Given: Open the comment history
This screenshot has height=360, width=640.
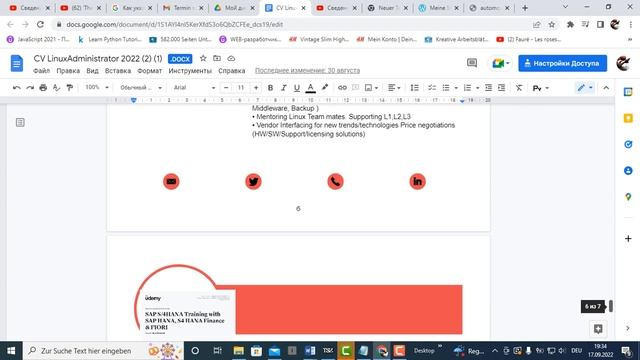Looking at the screenshot, I should (472, 63).
